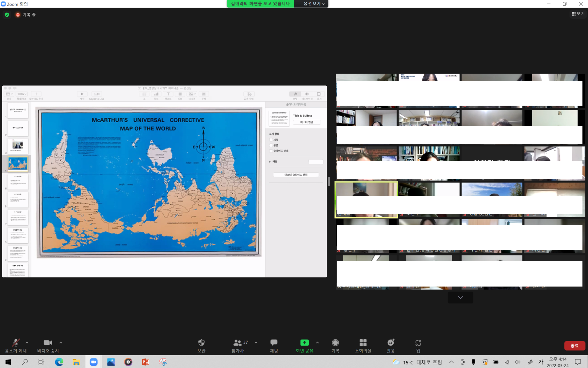
Task: Click the 보기 grid view button
Action: pos(578,14)
